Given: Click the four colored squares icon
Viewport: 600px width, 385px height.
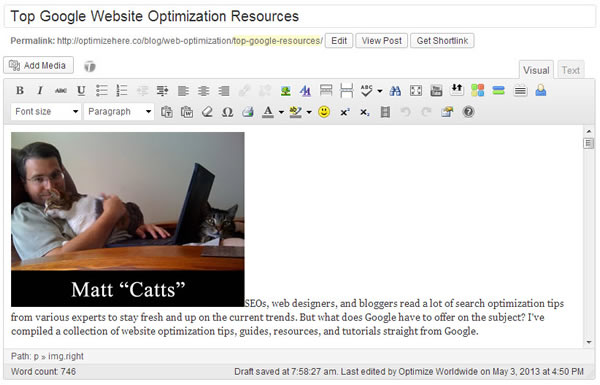Looking at the screenshot, I should (478, 91).
